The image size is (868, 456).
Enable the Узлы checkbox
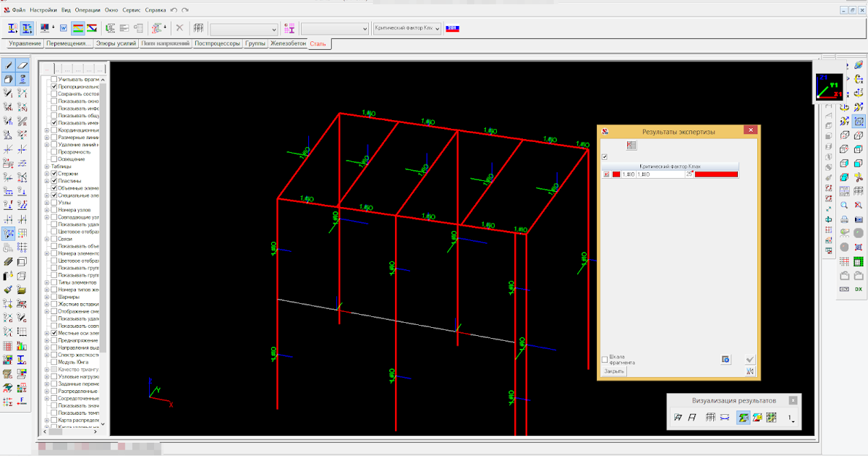point(54,203)
